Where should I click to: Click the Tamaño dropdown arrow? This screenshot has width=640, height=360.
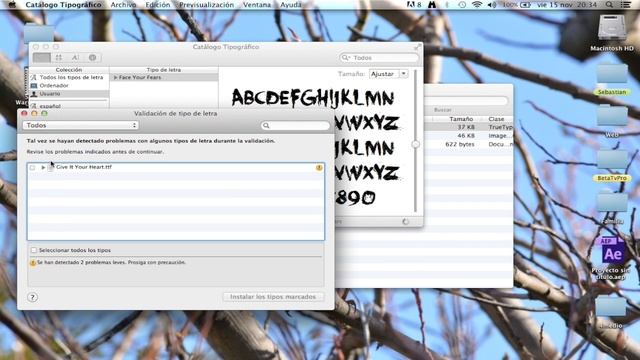coord(404,74)
